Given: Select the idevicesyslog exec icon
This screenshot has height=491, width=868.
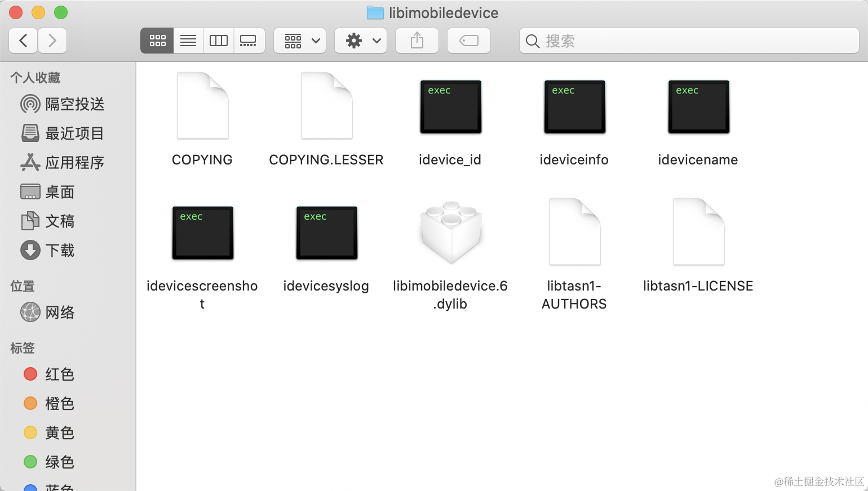Looking at the screenshot, I should click(327, 233).
